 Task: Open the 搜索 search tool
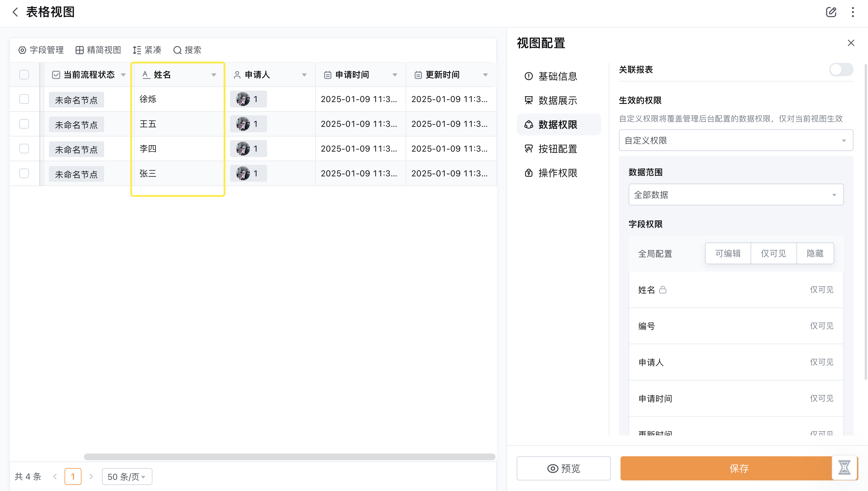click(x=187, y=50)
